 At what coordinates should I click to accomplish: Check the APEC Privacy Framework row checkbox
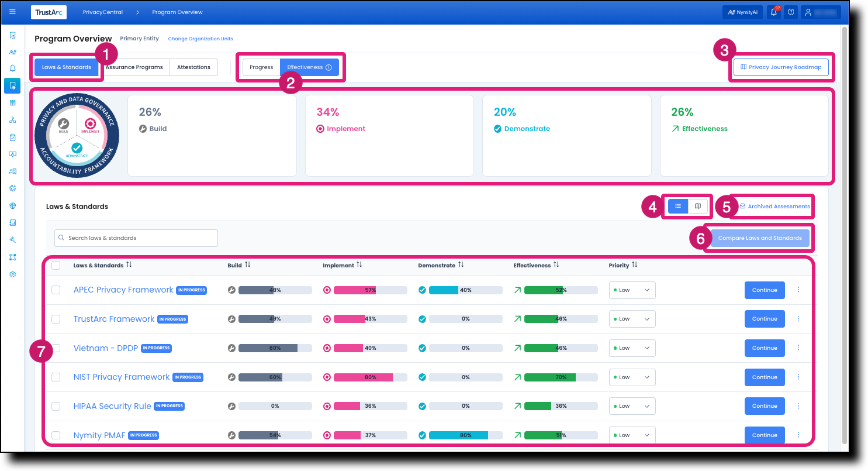pyautogui.click(x=56, y=290)
